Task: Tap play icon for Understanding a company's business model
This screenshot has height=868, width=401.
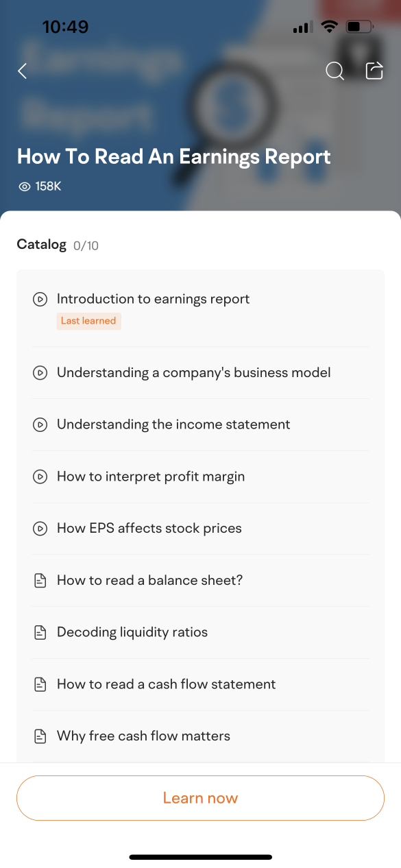Action: pyautogui.click(x=40, y=373)
